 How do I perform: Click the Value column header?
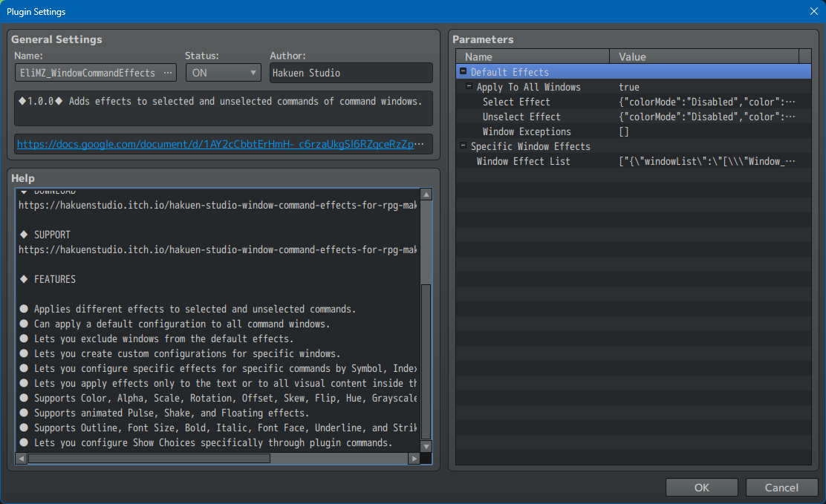click(704, 56)
